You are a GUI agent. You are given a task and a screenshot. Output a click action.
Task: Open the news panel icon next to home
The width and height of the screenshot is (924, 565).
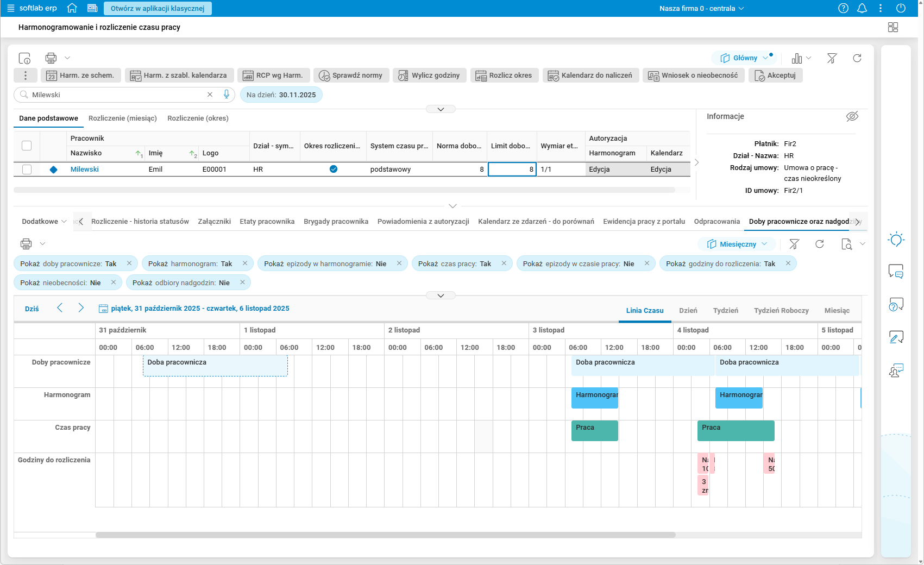(x=92, y=8)
